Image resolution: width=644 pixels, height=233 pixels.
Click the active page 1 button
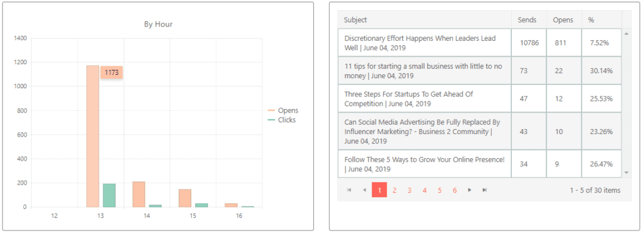[x=379, y=190]
